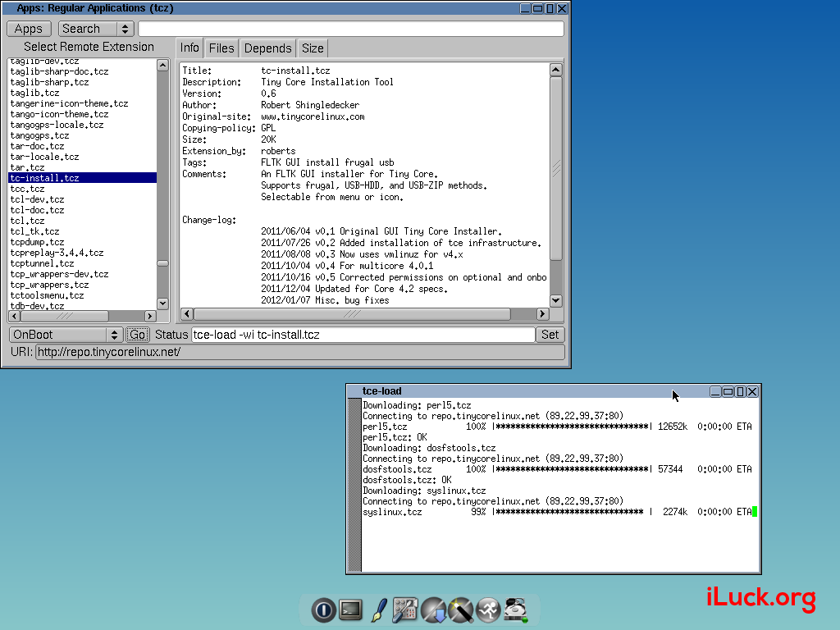Click the extension list scroll-down arrow

[163, 304]
